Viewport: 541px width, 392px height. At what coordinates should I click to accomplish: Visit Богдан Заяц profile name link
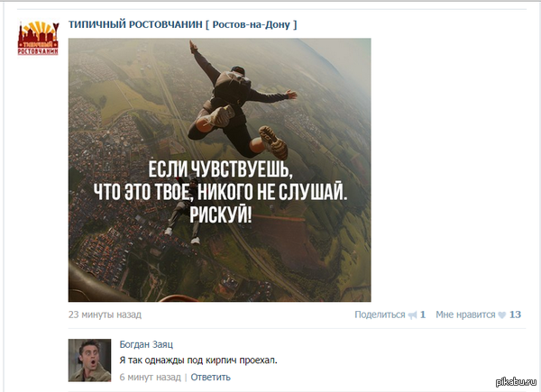(146, 344)
